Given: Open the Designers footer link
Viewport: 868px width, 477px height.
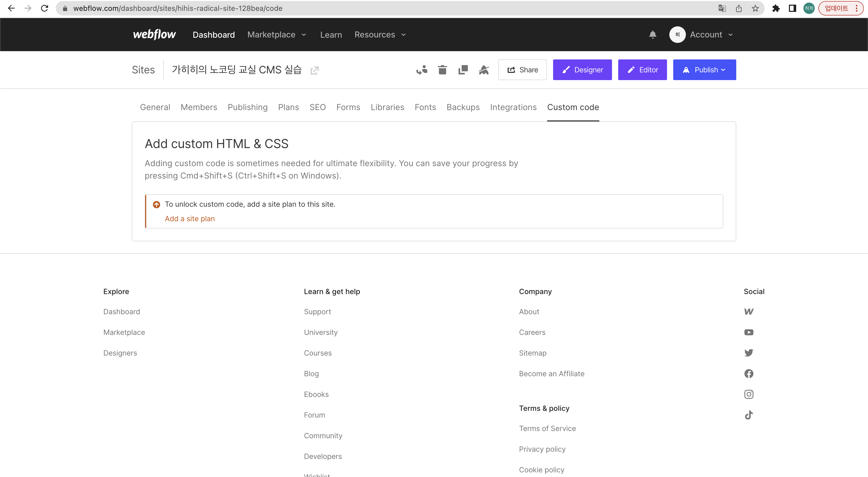Looking at the screenshot, I should click(x=120, y=353).
